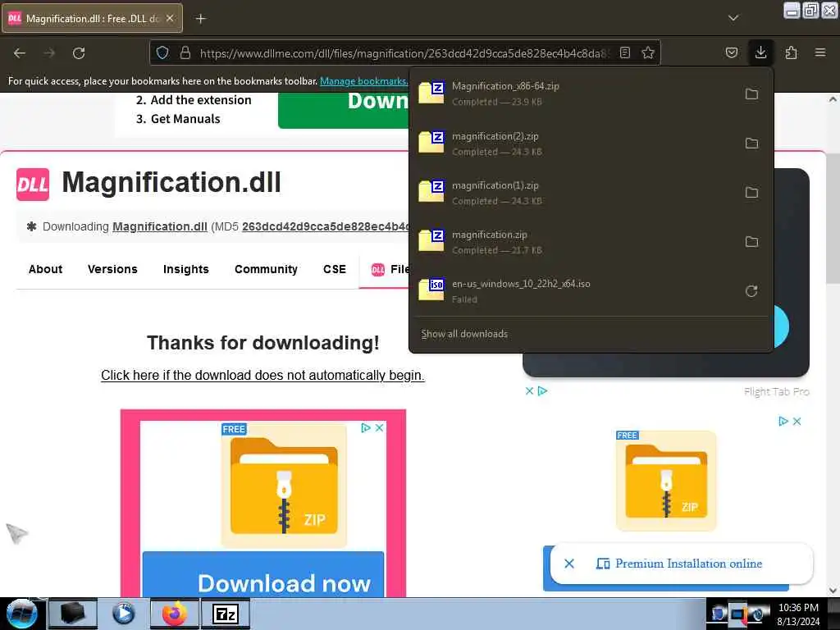This screenshot has height=630, width=840.
Task: Open magnification(2).zip download entry
Action: (576, 144)
